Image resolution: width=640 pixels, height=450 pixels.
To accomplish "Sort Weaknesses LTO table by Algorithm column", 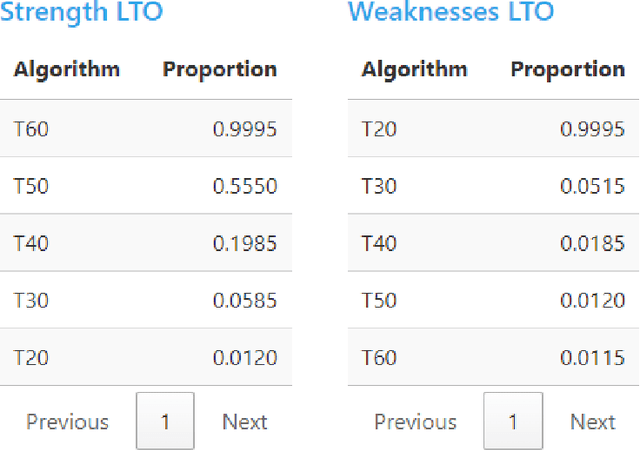I will click(x=414, y=69).
